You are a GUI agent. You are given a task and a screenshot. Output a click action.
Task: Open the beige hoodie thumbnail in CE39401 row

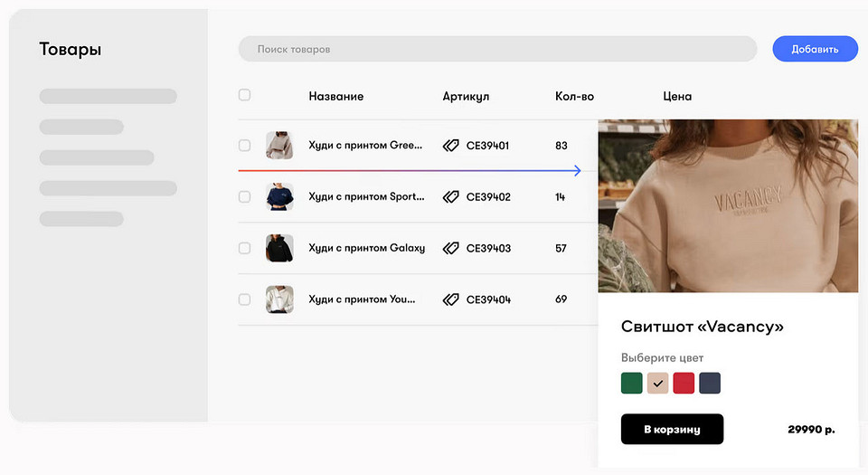[x=279, y=146]
